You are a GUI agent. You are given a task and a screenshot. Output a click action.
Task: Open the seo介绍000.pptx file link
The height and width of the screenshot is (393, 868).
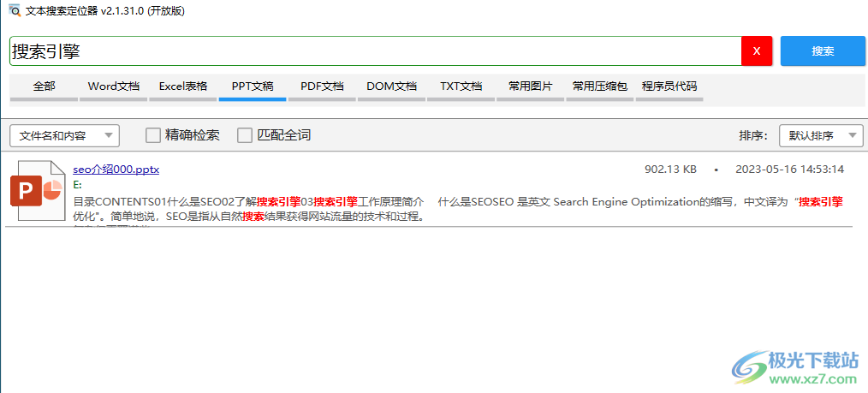click(116, 170)
